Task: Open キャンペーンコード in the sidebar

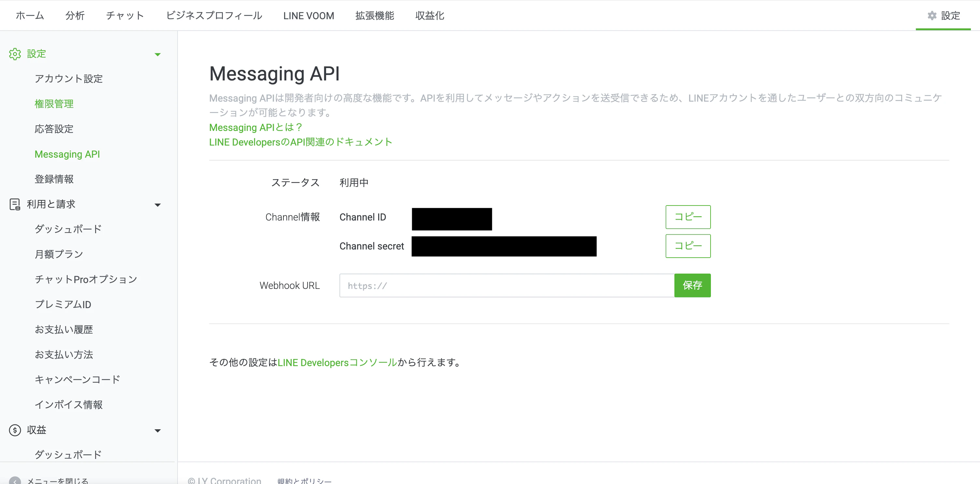Action: tap(78, 379)
